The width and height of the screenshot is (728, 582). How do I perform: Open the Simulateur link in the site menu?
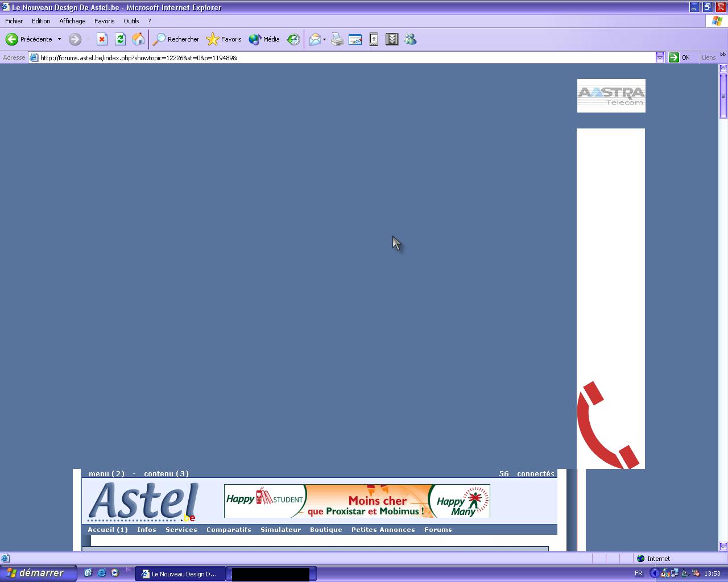[x=280, y=530]
